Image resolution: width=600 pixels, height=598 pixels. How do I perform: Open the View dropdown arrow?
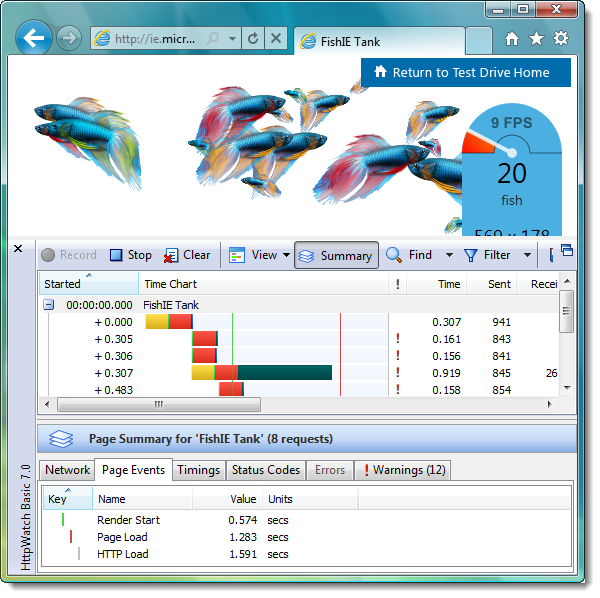tap(286, 255)
